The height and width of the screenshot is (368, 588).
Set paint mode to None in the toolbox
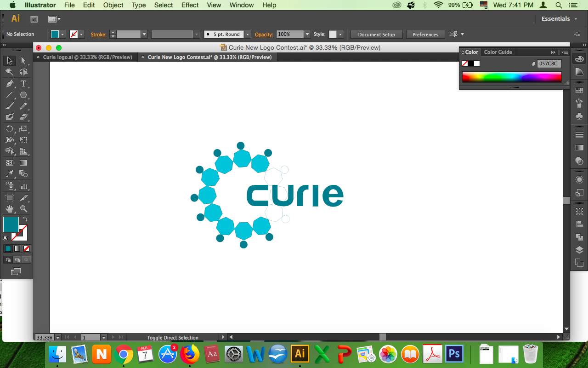[27, 248]
